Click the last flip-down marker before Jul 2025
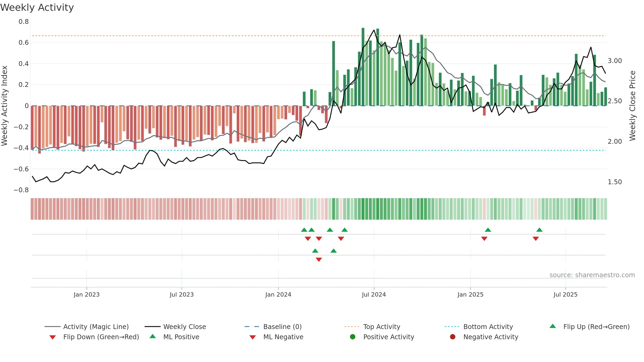The image size is (644, 362). point(536,239)
